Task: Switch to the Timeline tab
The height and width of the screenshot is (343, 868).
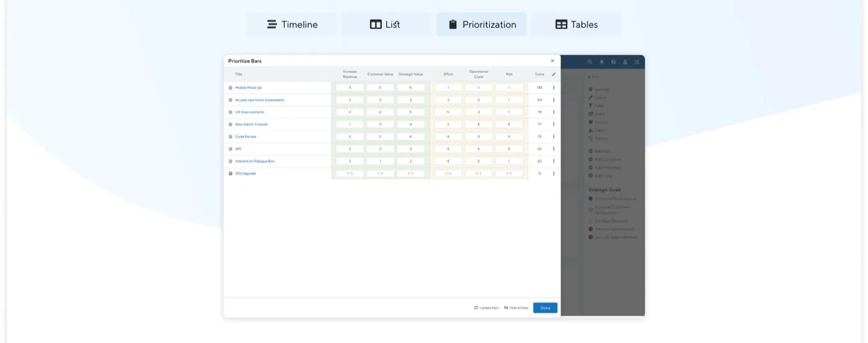Action: pyautogui.click(x=292, y=25)
